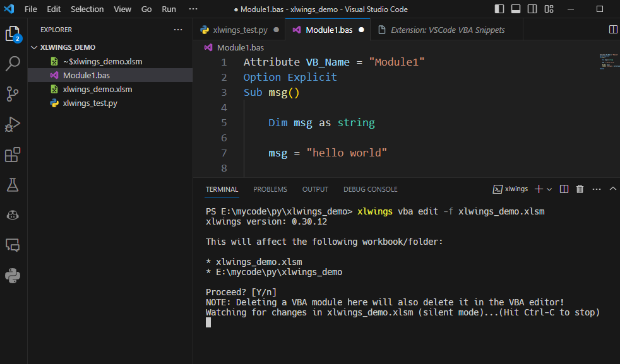Click the terminal cursor input line

(x=208, y=322)
